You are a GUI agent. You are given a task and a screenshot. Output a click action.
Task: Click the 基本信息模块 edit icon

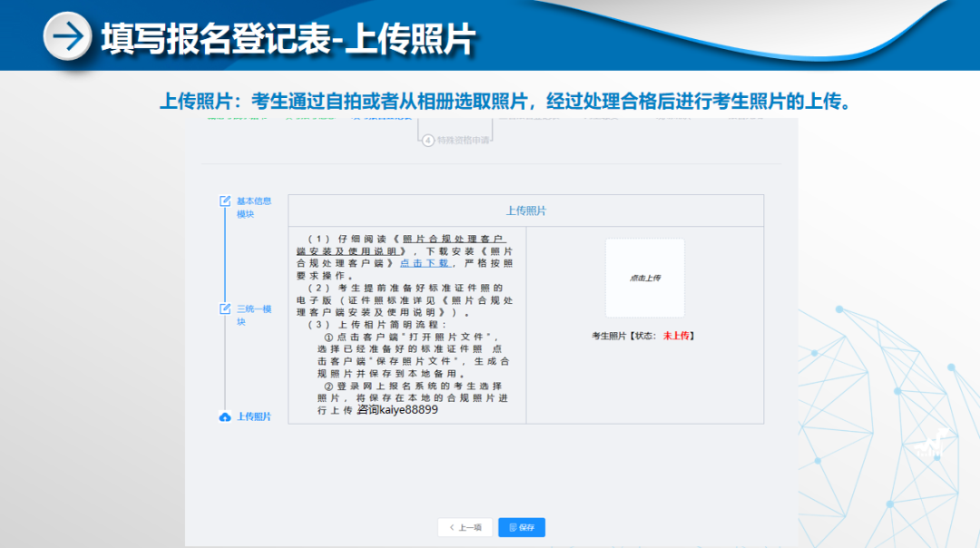coord(225,201)
